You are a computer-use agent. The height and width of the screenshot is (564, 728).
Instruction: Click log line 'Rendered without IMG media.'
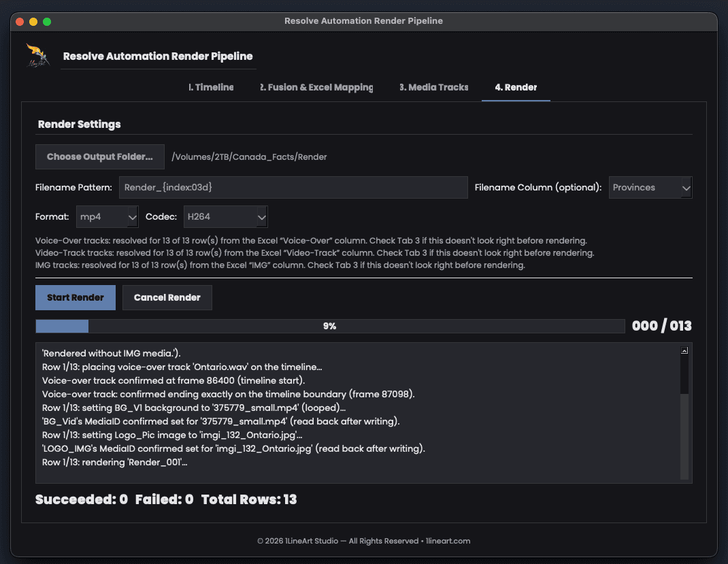click(x=112, y=353)
